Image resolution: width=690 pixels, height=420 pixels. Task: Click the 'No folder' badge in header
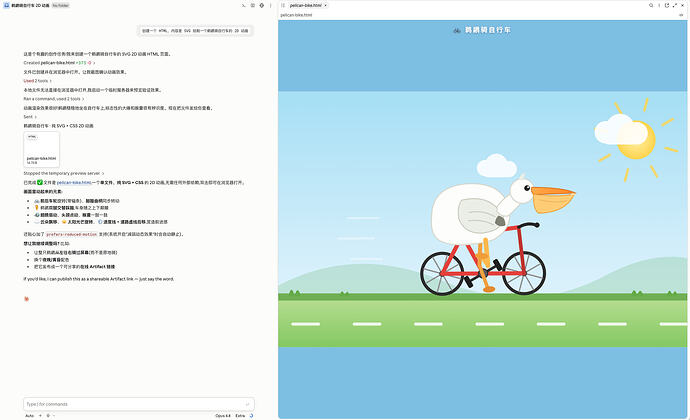point(61,5)
